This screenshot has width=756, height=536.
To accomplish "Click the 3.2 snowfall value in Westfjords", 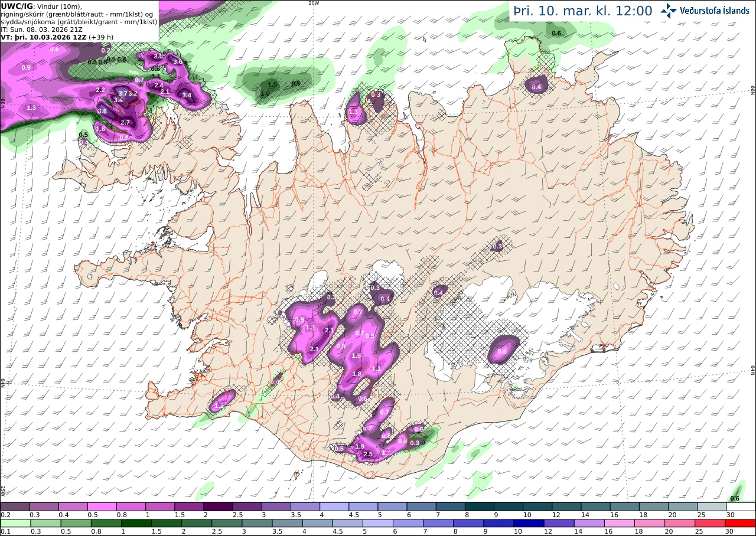I will [x=133, y=94].
